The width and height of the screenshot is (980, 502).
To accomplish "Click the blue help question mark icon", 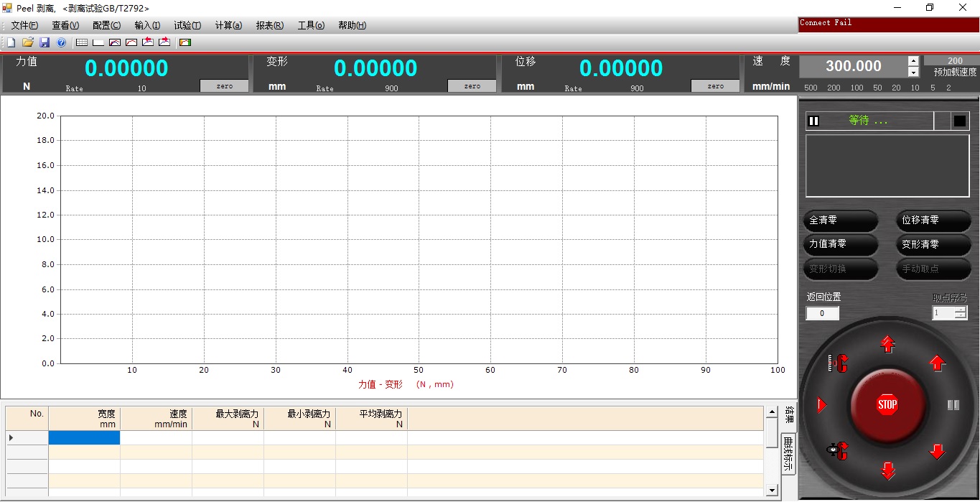I will click(x=61, y=43).
